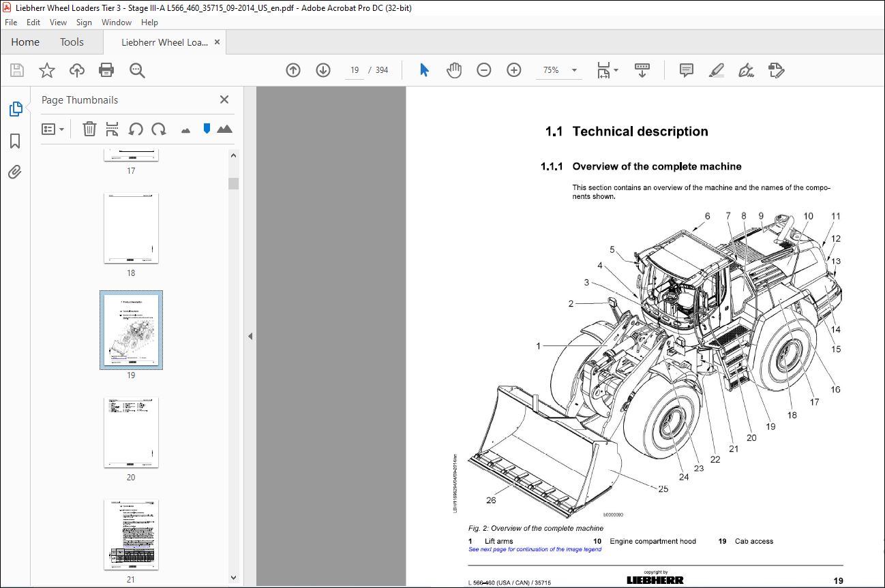This screenshot has height=588, width=885.
Task: Select the page 20 thumbnail
Action: tap(131, 433)
